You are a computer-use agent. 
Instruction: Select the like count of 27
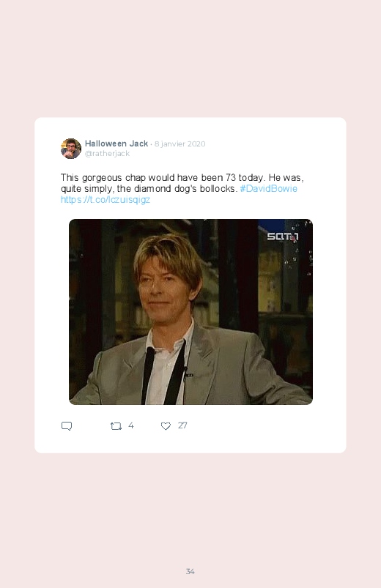[182, 425]
